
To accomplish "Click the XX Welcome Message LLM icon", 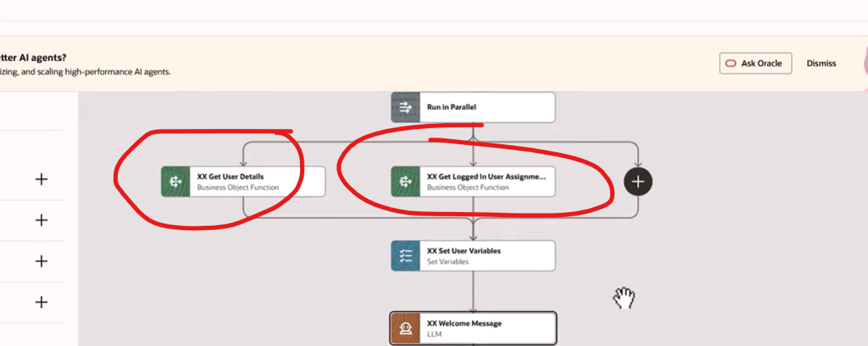I will click(405, 329).
